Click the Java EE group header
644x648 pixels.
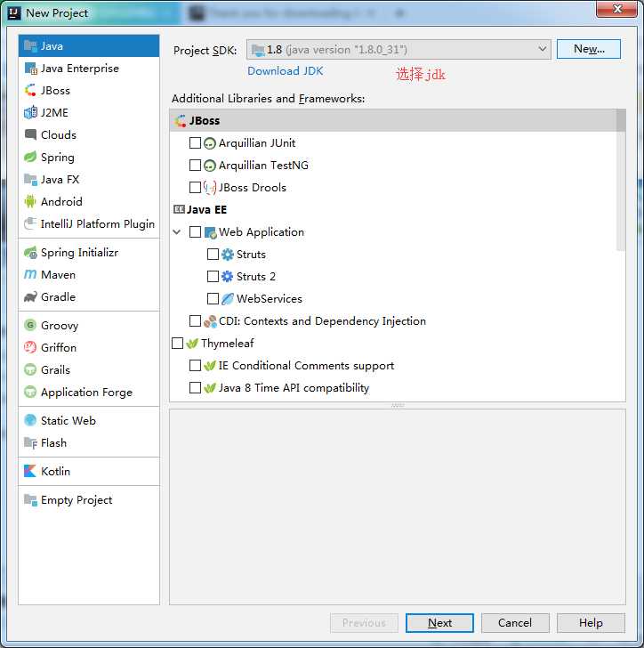pyautogui.click(x=200, y=210)
